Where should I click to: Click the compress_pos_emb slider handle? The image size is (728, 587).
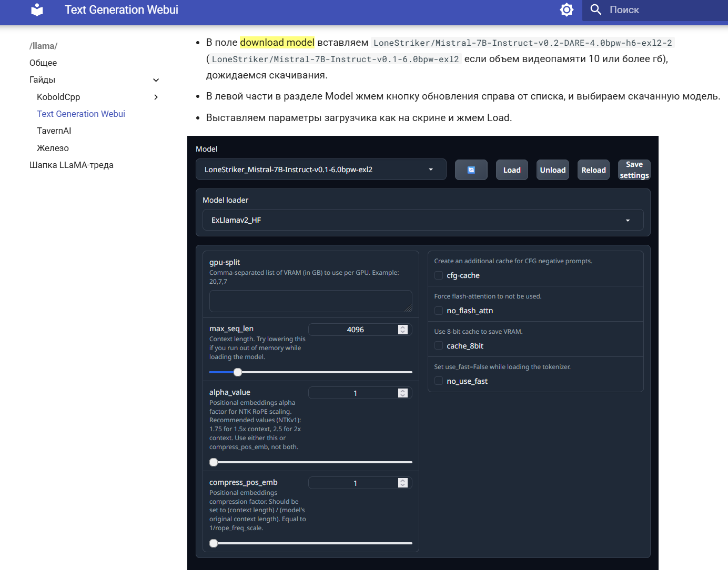214,543
